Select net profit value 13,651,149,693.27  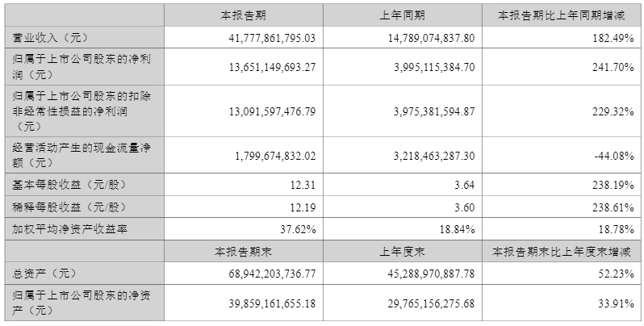point(272,67)
